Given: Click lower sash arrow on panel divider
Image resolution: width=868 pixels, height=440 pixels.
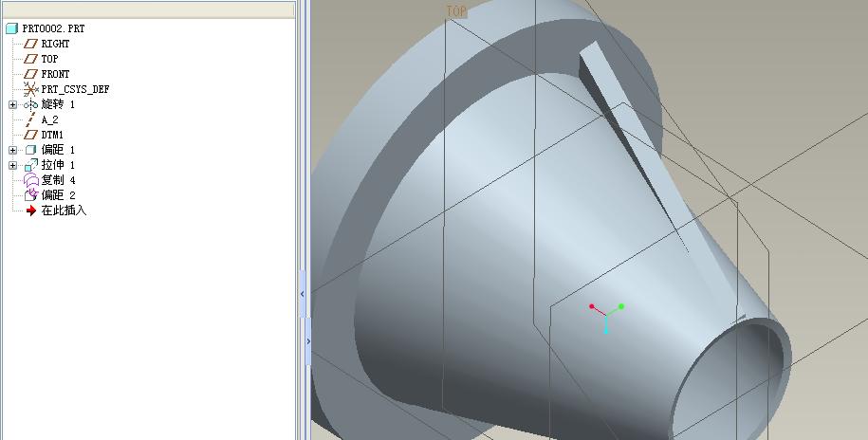Looking at the screenshot, I should click(308, 341).
